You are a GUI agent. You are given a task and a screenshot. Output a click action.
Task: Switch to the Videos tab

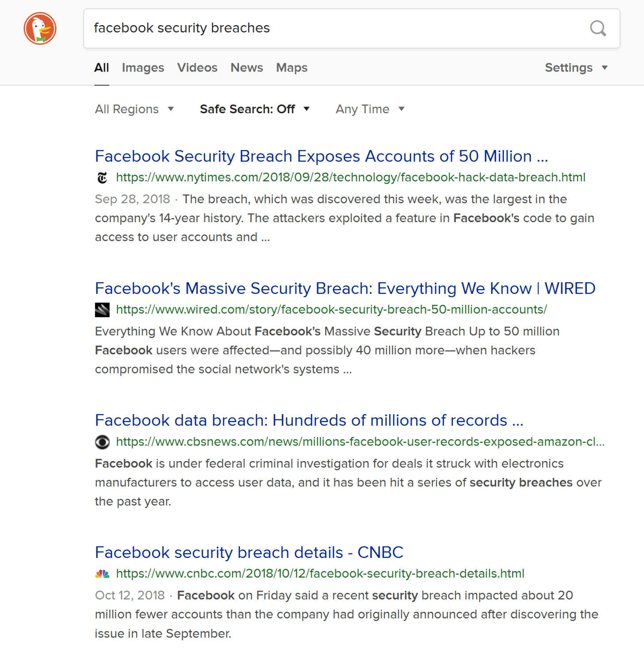tap(197, 68)
